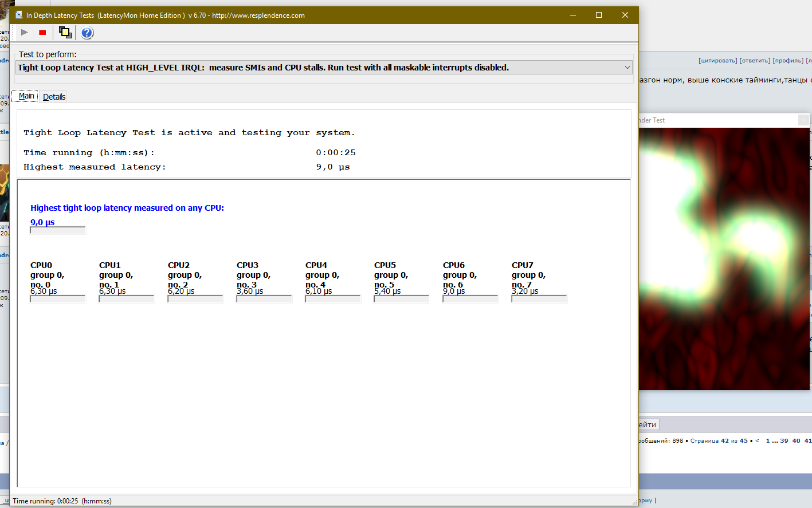Click the '[профиль]' link in the forum page
The width and height of the screenshot is (812, 508).
point(788,60)
